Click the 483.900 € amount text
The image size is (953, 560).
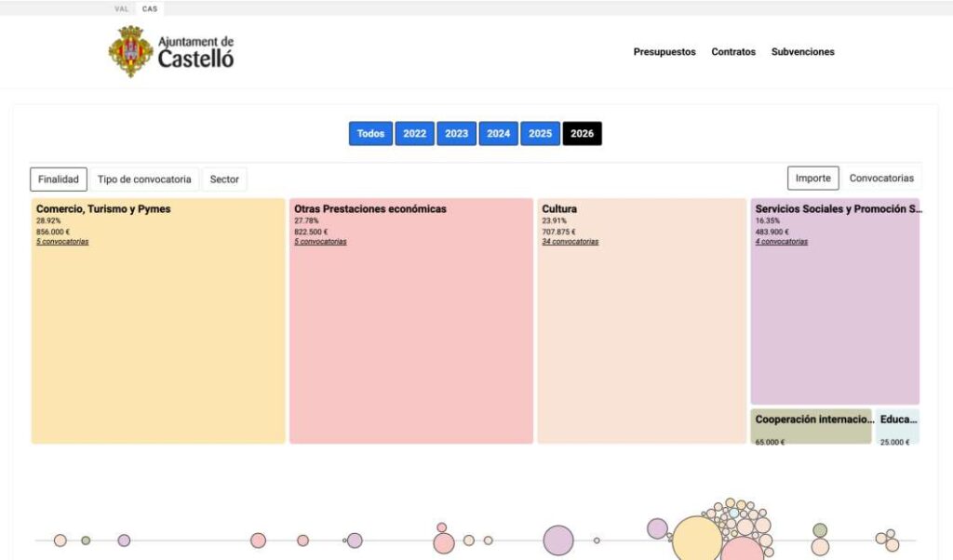tap(772, 232)
